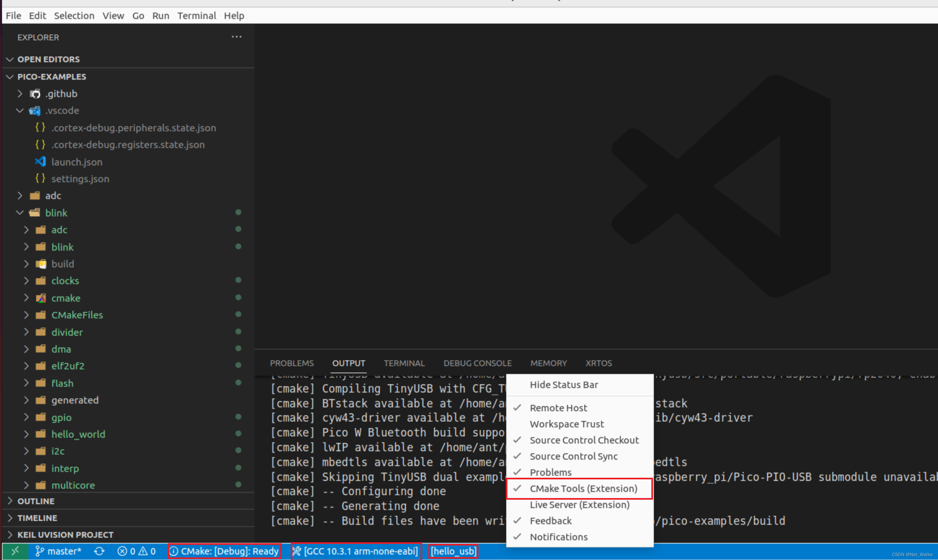Uncheck Source Control Sync in context menu
The height and width of the screenshot is (560, 938).
point(573,456)
